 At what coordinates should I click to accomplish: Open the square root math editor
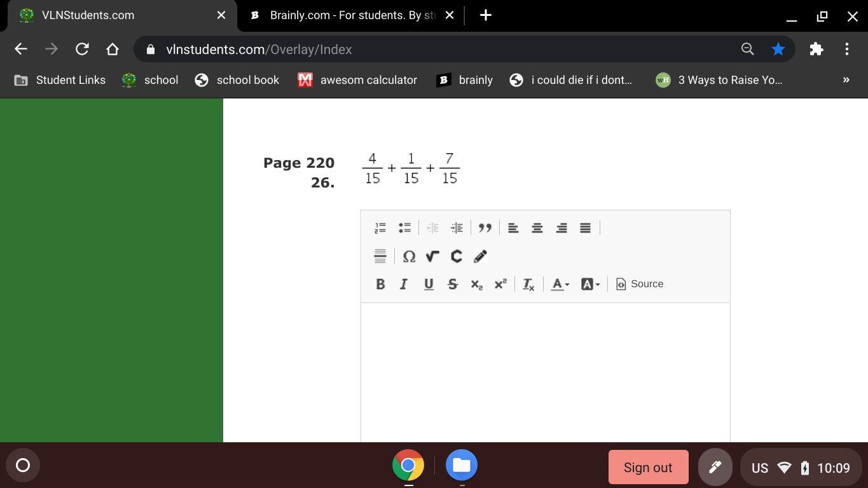(432, 256)
